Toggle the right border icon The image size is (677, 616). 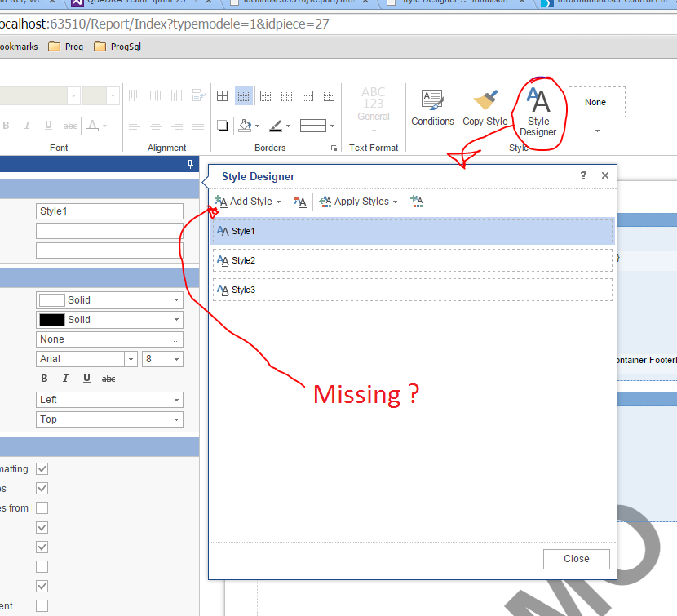308,96
